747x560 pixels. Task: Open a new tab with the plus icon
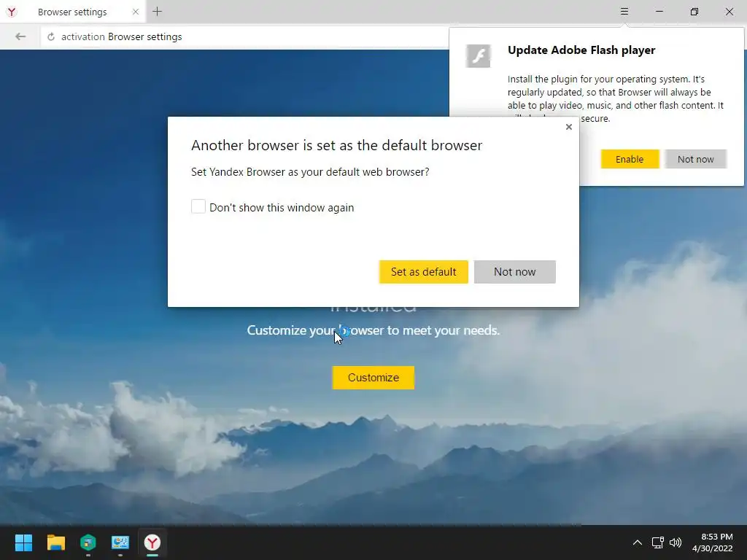(158, 12)
